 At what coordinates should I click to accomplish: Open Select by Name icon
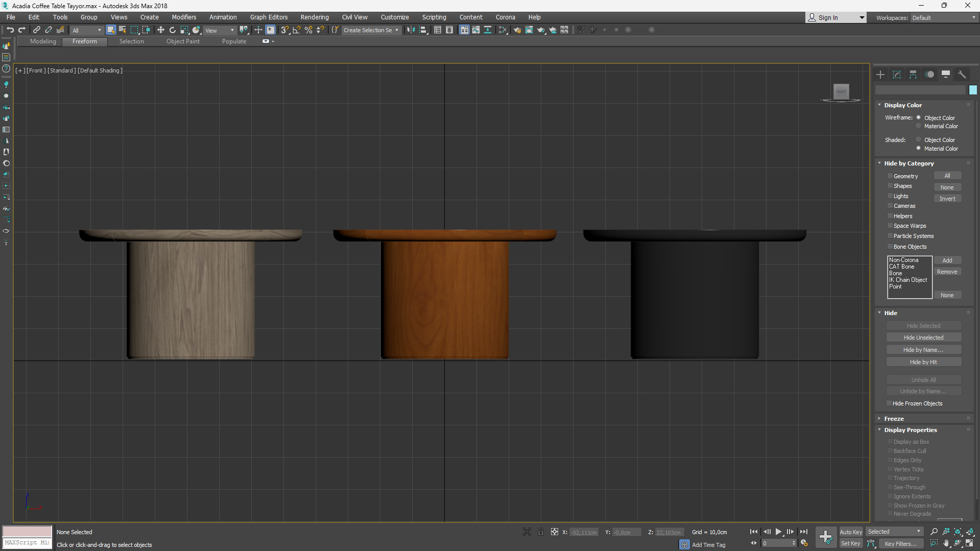coord(123,30)
